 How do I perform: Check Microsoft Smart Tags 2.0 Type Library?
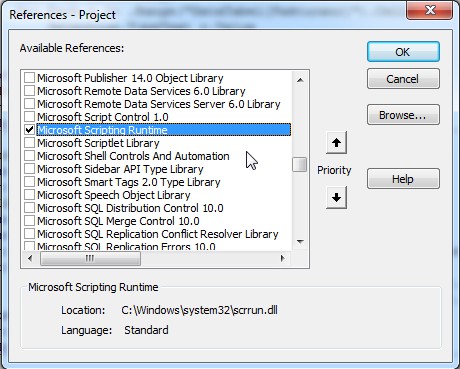[x=29, y=182]
